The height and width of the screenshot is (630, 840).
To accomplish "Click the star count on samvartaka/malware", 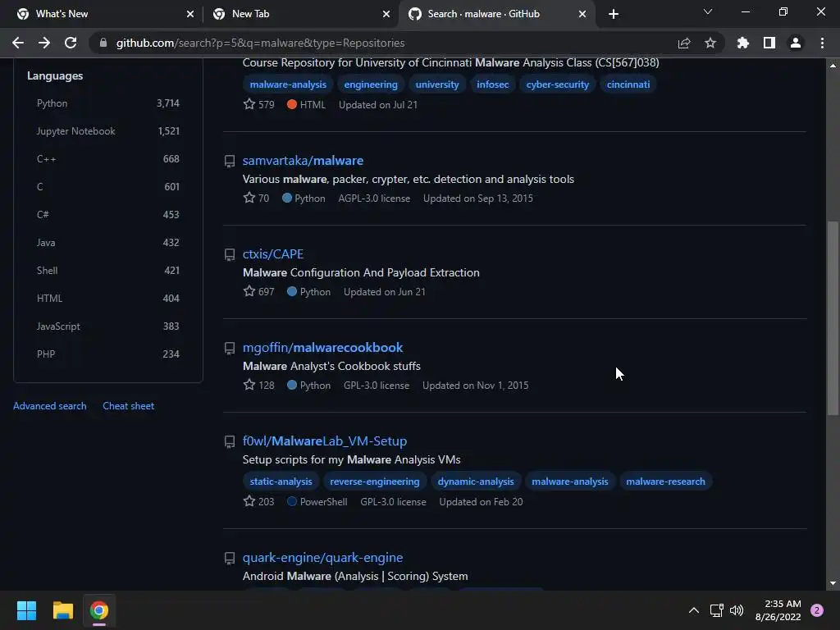I will point(256,199).
